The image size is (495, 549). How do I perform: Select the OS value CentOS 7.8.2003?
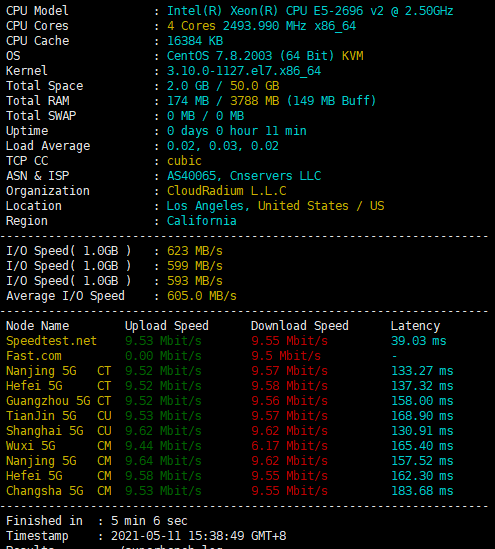tap(265, 56)
